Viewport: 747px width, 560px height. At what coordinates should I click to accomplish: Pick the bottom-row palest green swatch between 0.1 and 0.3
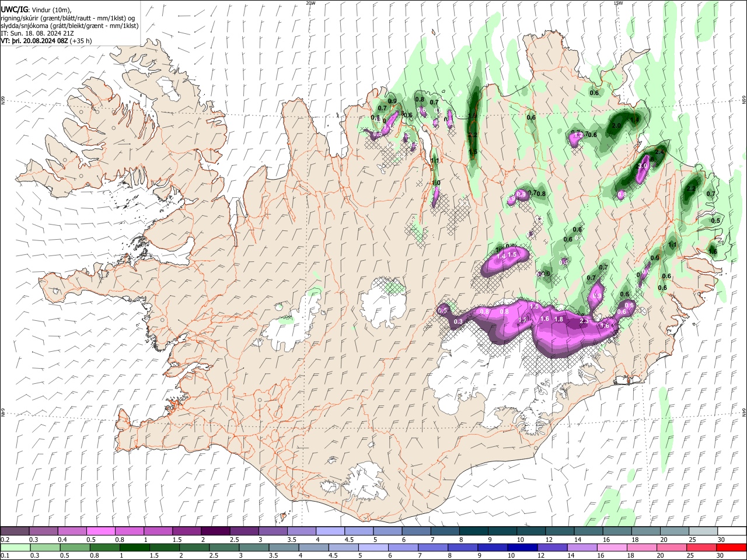[x=15, y=548]
